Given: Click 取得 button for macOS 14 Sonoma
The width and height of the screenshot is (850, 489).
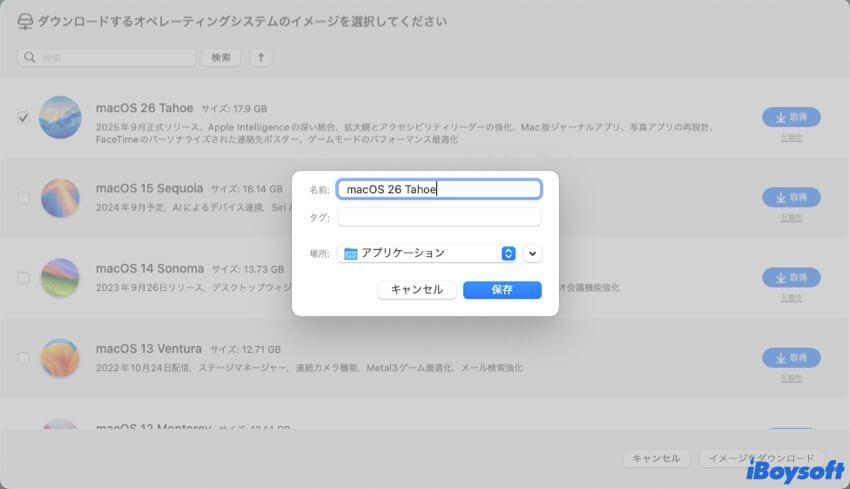Looking at the screenshot, I should pyautogui.click(x=791, y=278).
